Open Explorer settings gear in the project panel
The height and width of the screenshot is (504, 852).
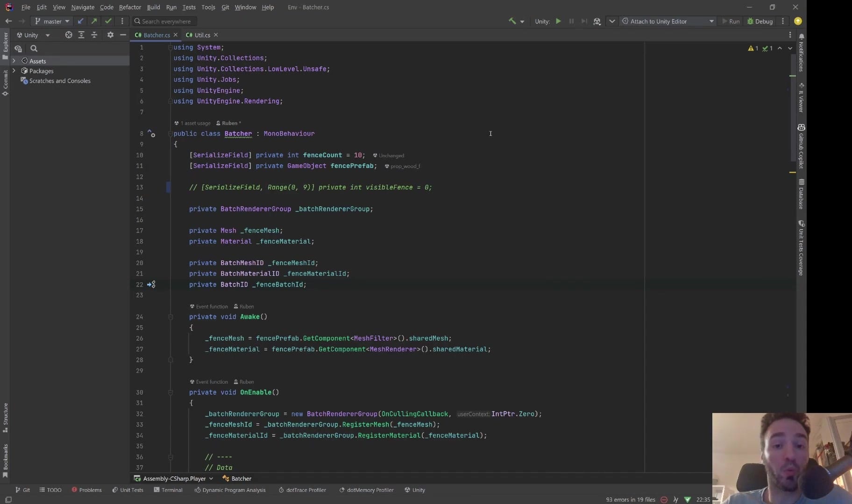click(110, 35)
